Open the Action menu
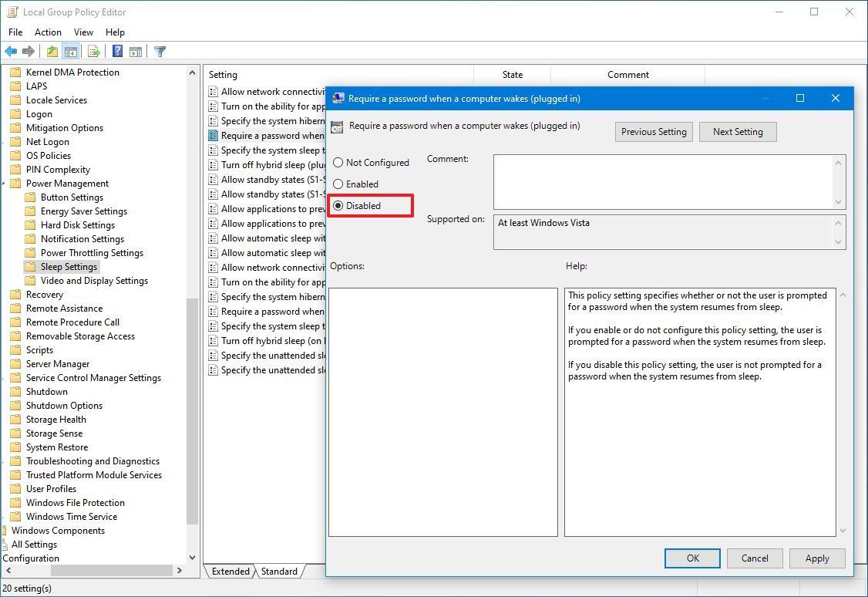868x597 pixels. pyautogui.click(x=48, y=32)
